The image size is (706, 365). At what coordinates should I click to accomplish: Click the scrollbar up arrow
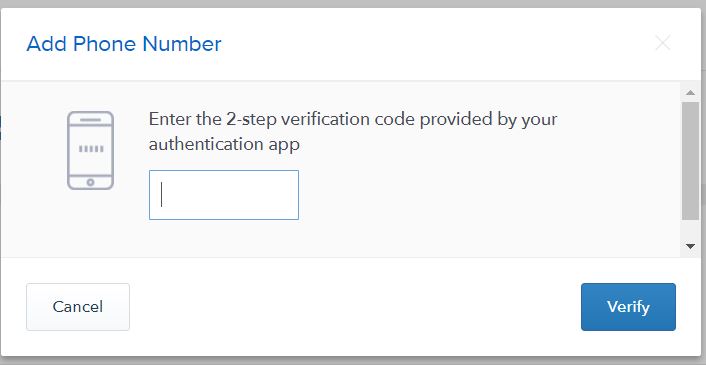[x=690, y=93]
